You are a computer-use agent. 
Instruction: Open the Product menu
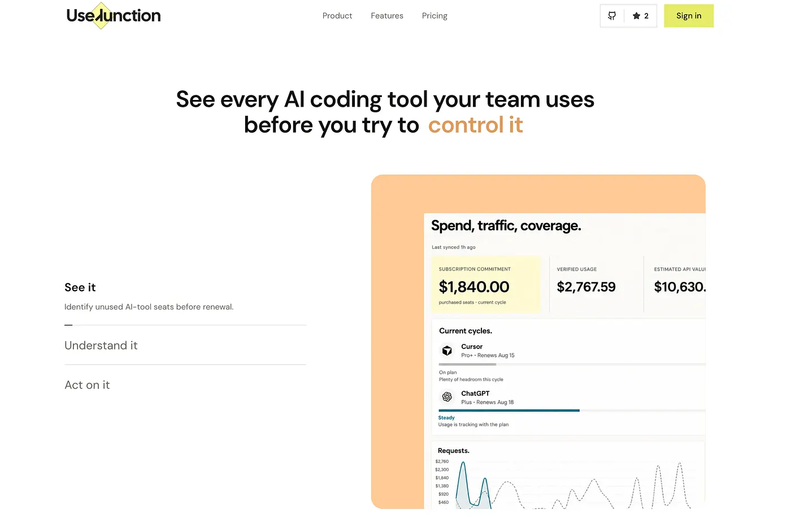point(337,16)
